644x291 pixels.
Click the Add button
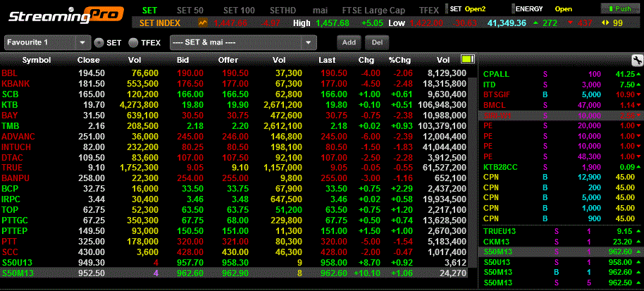[x=349, y=42]
